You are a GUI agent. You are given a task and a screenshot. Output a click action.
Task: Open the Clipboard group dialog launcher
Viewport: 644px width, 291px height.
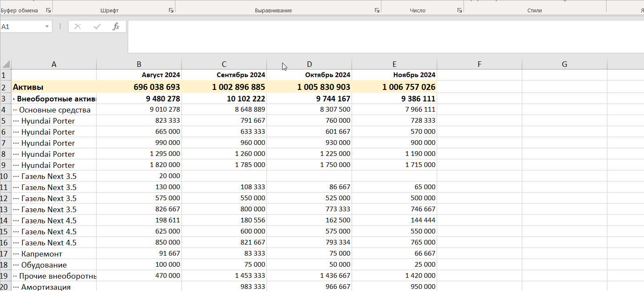pyautogui.click(x=48, y=10)
